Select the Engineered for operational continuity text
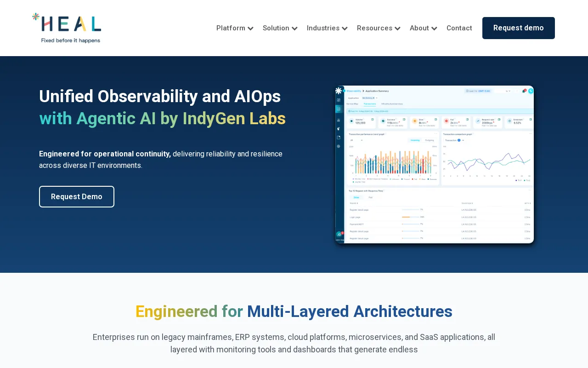The width and height of the screenshot is (588, 368). (x=105, y=154)
